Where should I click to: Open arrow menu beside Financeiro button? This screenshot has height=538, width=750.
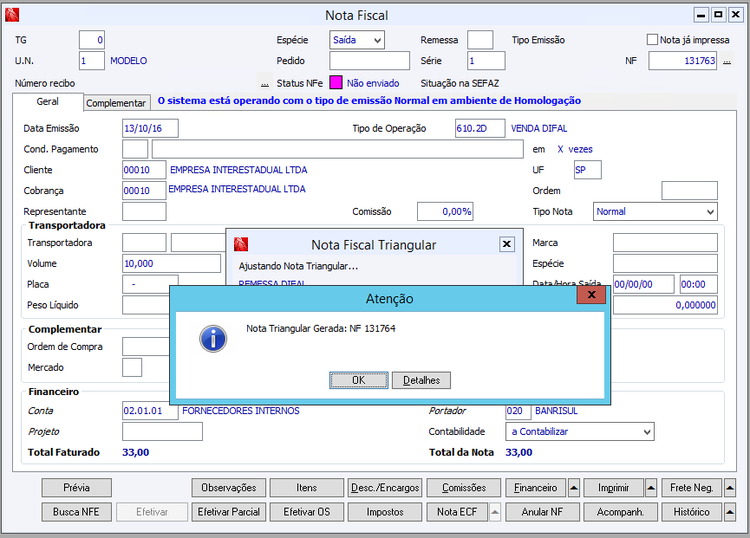point(573,488)
